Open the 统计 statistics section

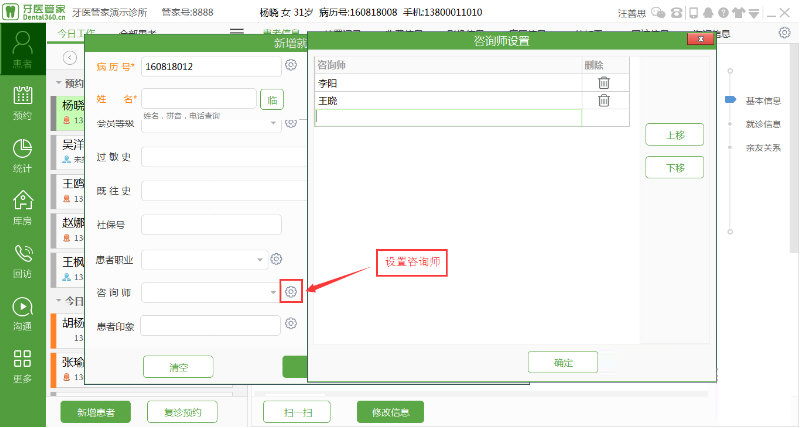(22, 155)
